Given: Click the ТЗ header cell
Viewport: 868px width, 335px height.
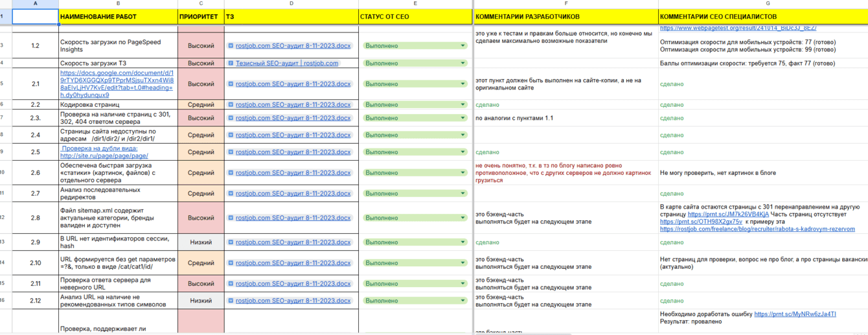Looking at the screenshot, I should click(x=291, y=16).
